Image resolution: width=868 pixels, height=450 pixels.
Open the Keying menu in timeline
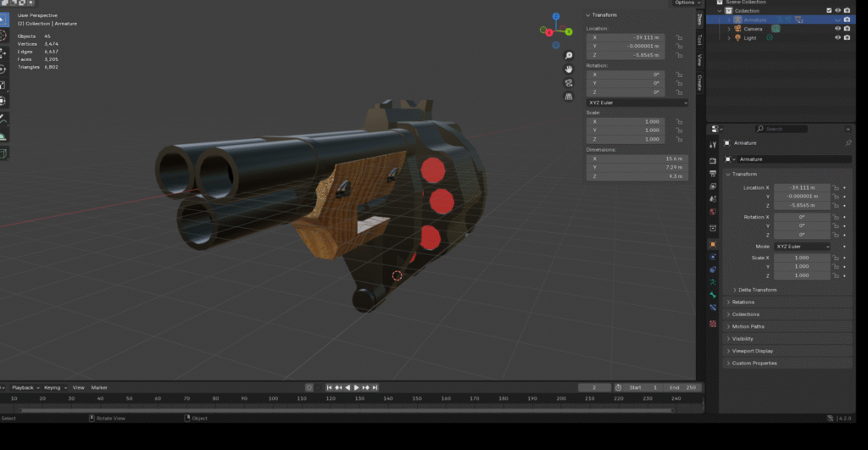tap(54, 387)
